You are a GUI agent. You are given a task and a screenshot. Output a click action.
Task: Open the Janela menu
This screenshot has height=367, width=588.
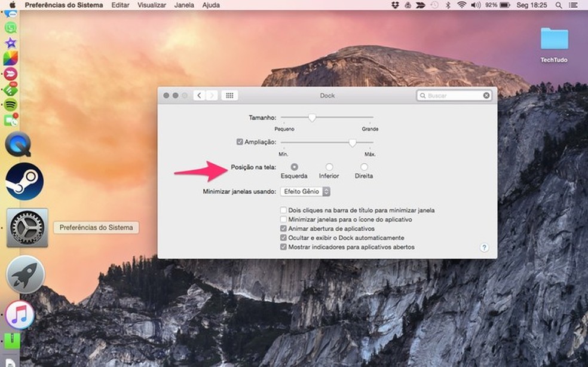[x=184, y=5]
